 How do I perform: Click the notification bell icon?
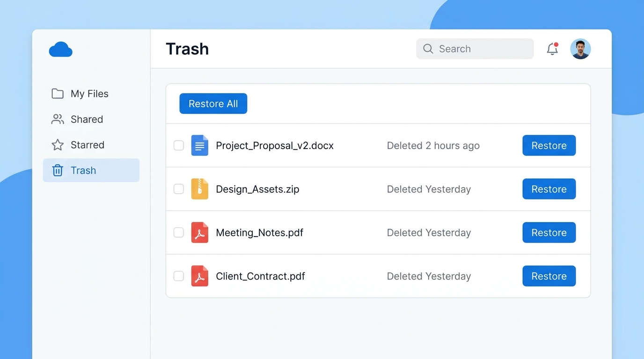(552, 49)
